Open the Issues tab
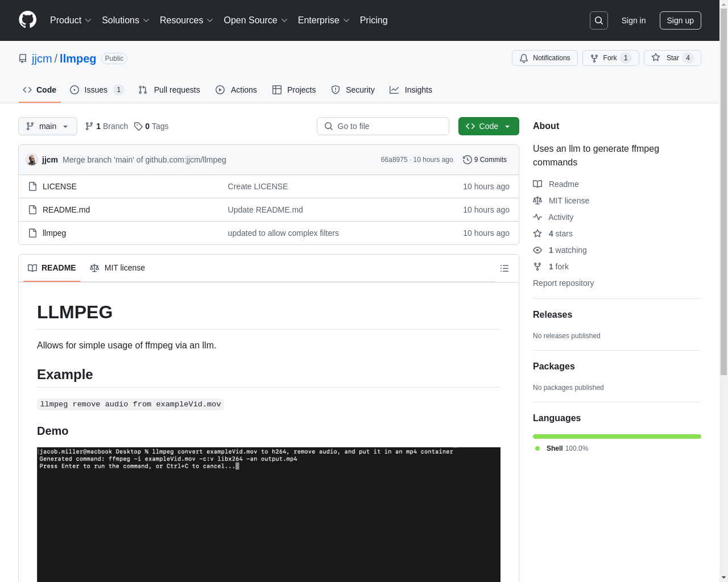This screenshot has width=728, height=582. tap(97, 90)
